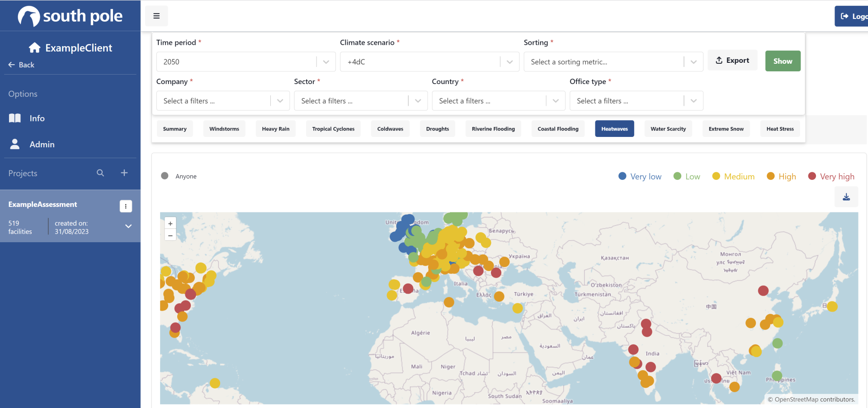
Task: Click the download icon above the map
Action: tap(846, 197)
